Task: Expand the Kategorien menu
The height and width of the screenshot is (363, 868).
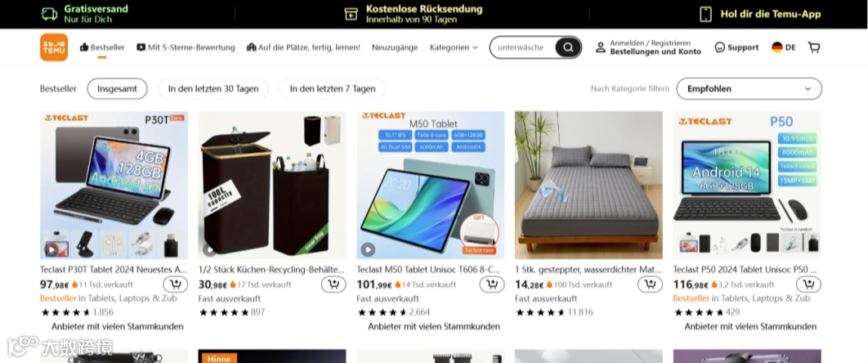Action: 454,47
